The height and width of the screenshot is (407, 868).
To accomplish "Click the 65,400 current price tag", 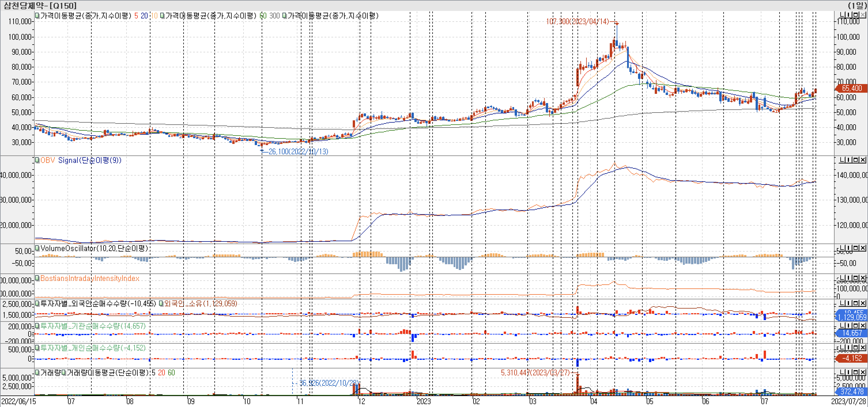I will tap(852, 88).
